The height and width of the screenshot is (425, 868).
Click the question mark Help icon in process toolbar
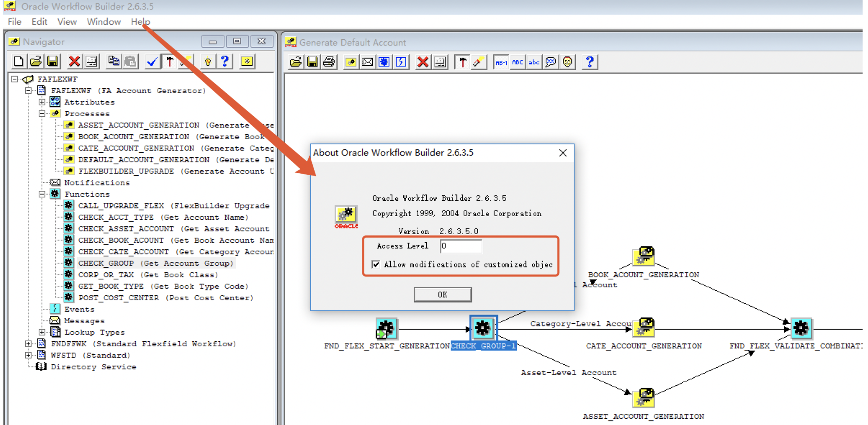coord(589,62)
